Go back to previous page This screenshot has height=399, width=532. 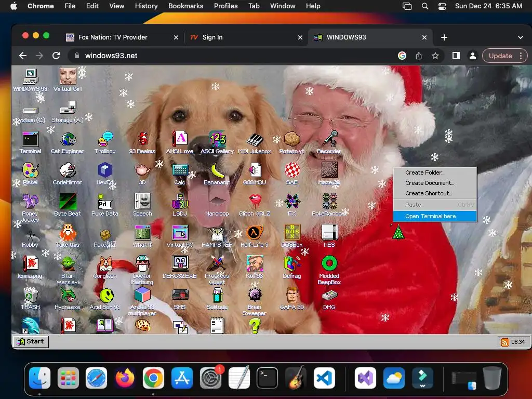(23, 56)
